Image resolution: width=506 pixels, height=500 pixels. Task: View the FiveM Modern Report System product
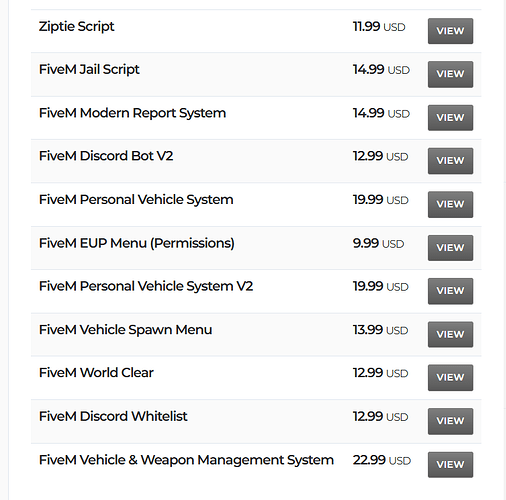450,118
